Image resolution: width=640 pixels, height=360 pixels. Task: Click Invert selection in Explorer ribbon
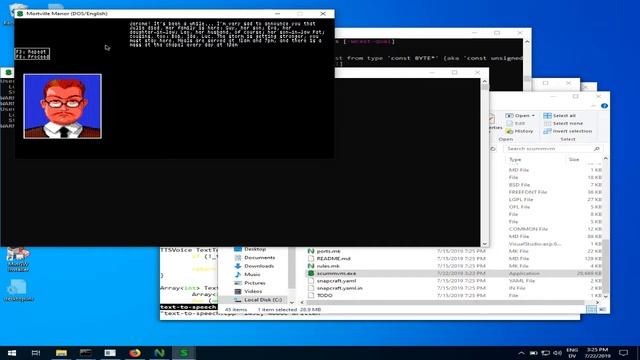(x=568, y=131)
